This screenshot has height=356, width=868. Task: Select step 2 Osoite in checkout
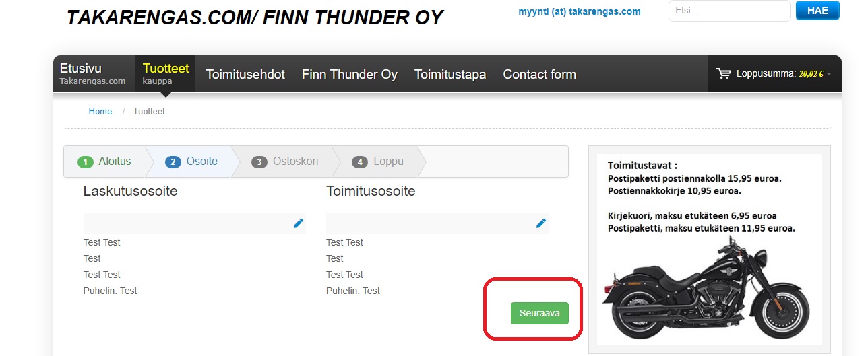coord(193,162)
